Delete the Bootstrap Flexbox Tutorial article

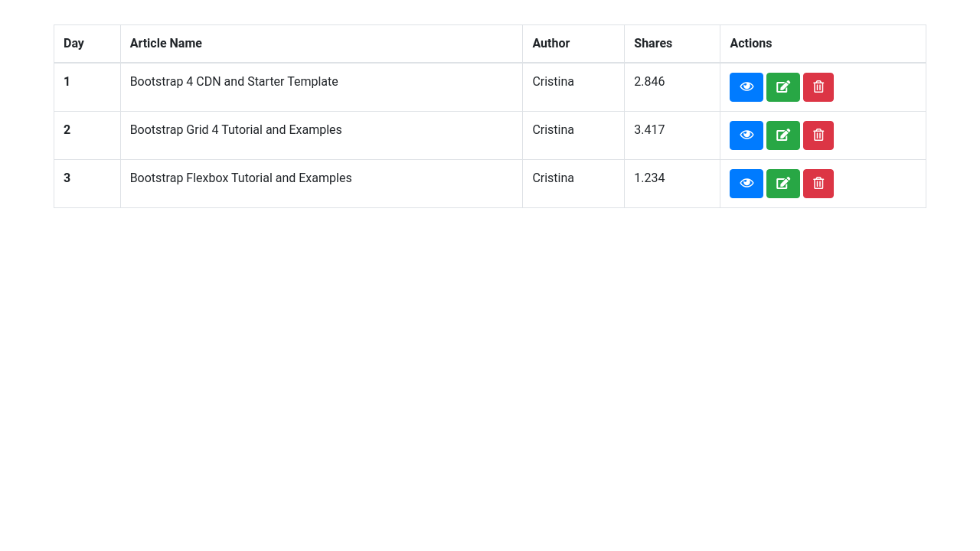click(818, 184)
